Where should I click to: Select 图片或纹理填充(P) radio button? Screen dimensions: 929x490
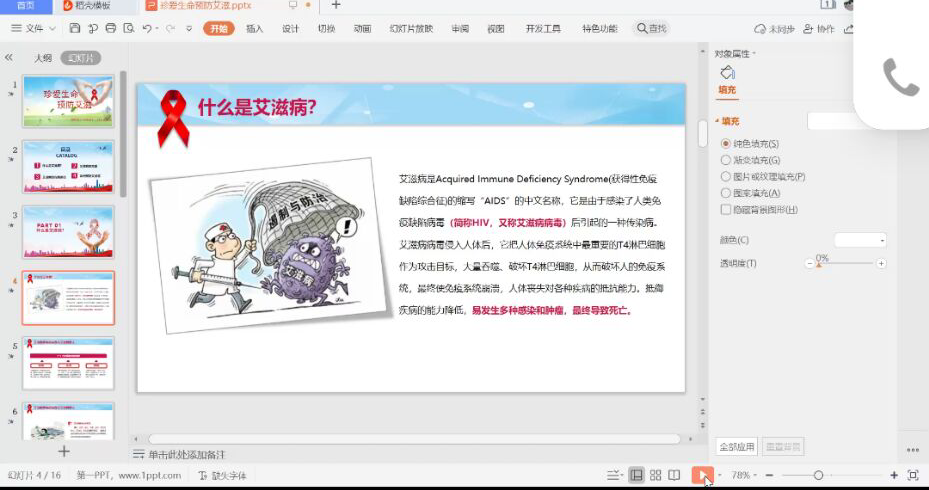coord(726,176)
